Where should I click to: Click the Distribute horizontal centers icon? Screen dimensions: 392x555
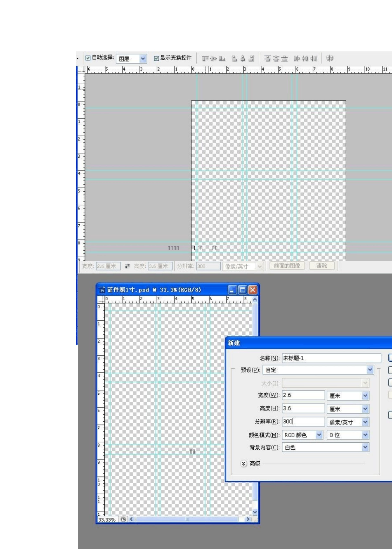click(305, 59)
